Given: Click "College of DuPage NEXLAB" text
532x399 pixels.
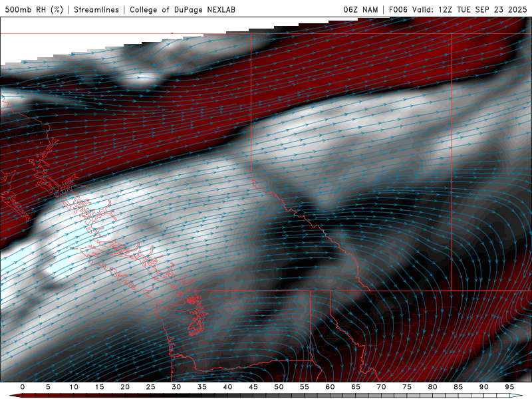Looking at the screenshot, I should (x=182, y=9).
